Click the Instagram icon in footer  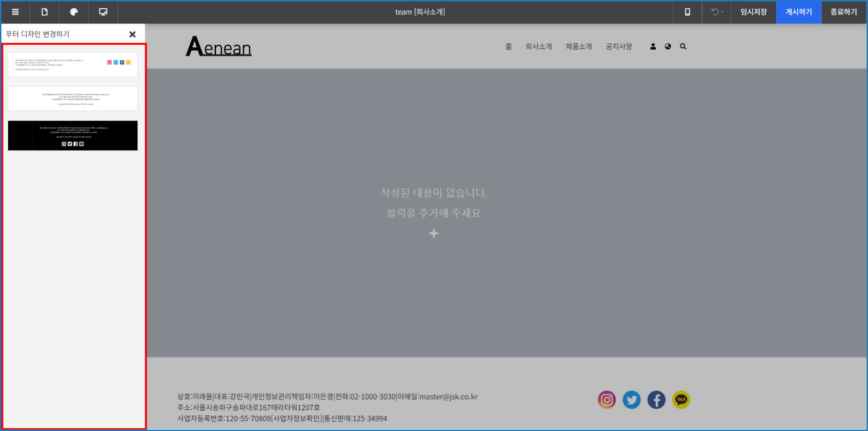607,400
